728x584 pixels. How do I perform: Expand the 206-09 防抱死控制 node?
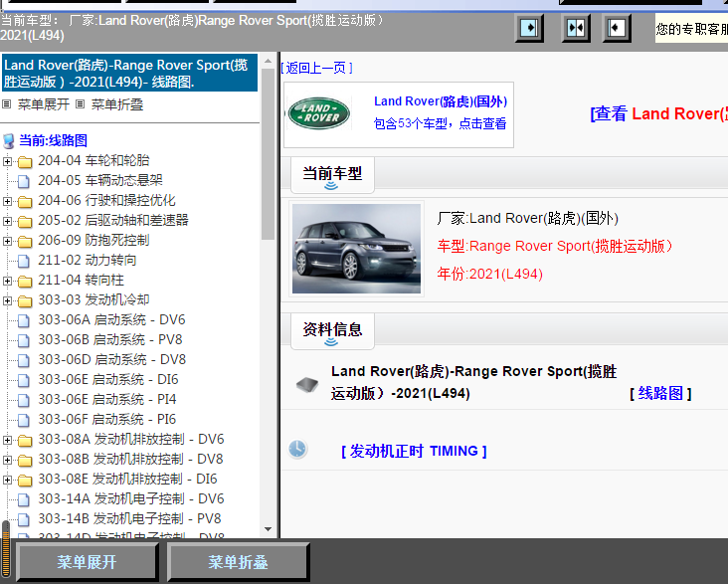7,241
